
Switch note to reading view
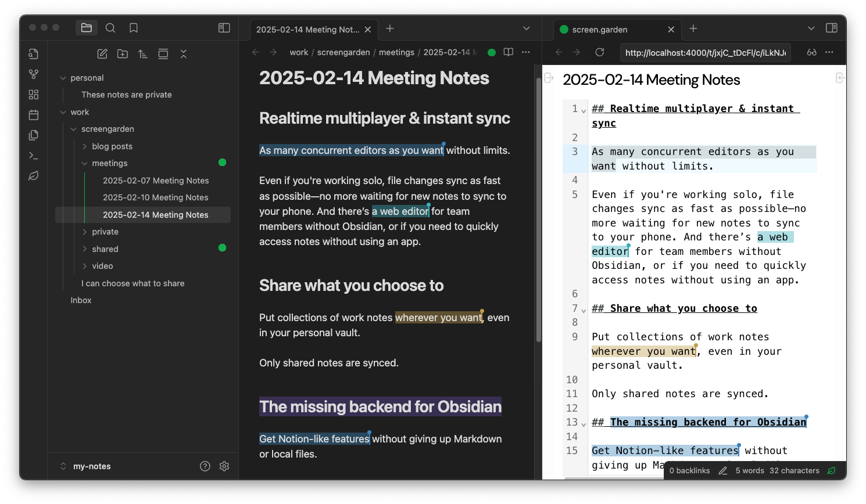509,52
